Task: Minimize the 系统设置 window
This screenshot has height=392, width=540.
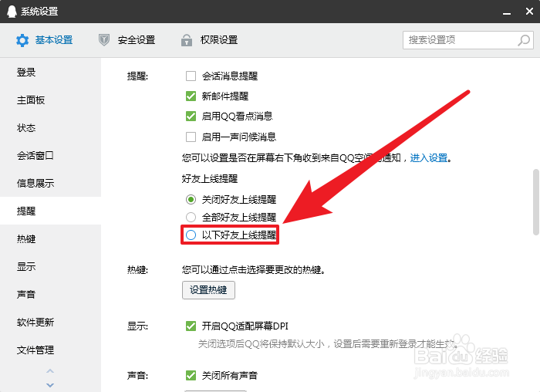Action: (x=507, y=13)
